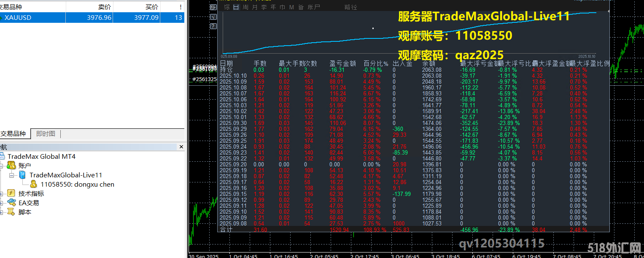Image resolution: width=644 pixels, height=258 pixels.
Task: Click the 路径 button on chart toolbar
Action: [351, 7]
